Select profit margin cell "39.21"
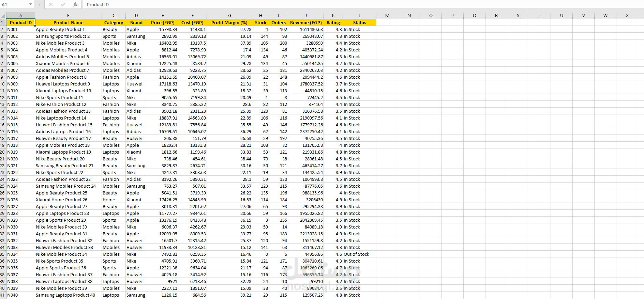The image size is (644, 299). tap(229, 295)
